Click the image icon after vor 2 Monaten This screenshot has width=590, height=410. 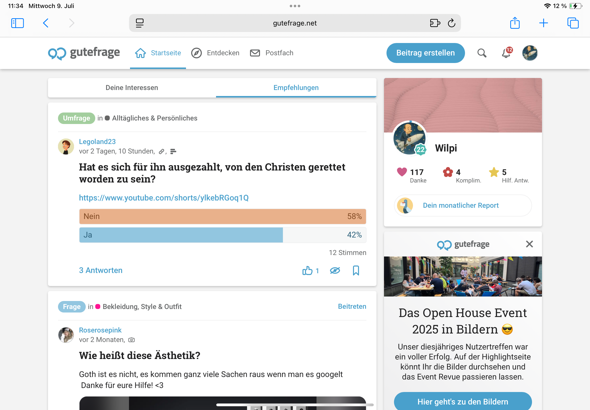(x=131, y=340)
